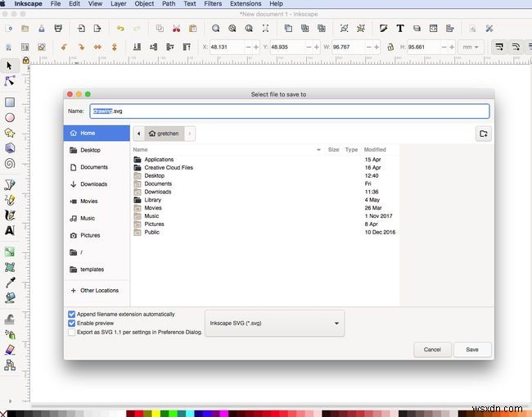Click the Save button
The width and height of the screenshot is (532, 417).
click(472, 349)
